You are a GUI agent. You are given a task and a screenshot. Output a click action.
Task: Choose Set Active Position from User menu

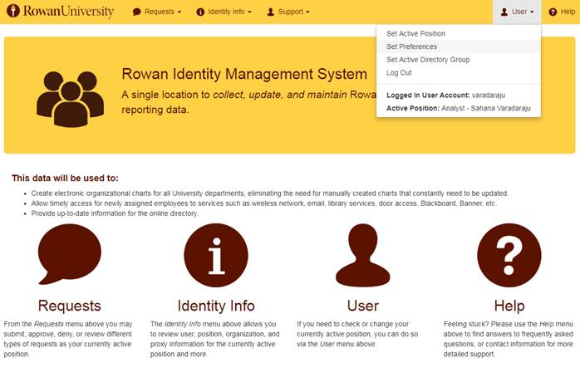click(459, 33)
